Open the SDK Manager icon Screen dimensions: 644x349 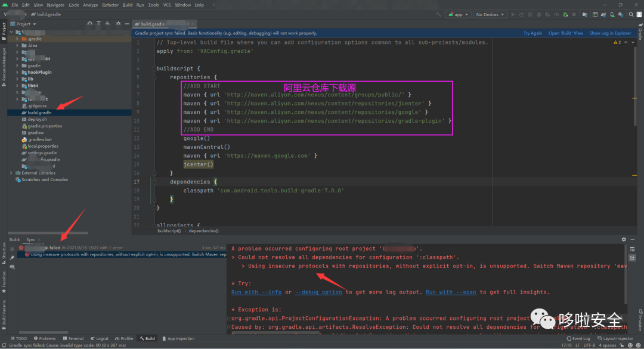[x=621, y=14]
